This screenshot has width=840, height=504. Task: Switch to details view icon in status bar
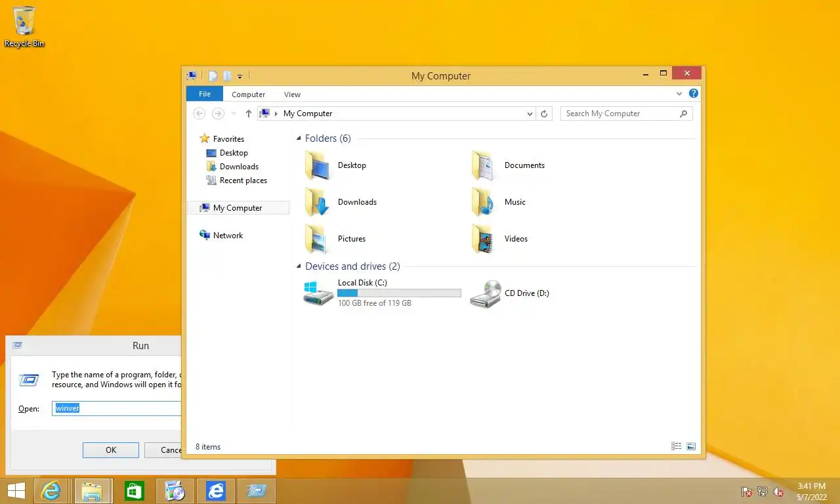click(676, 446)
